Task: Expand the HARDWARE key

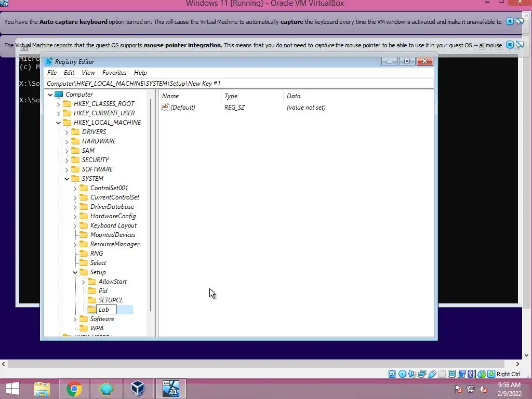Action: [66, 141]
